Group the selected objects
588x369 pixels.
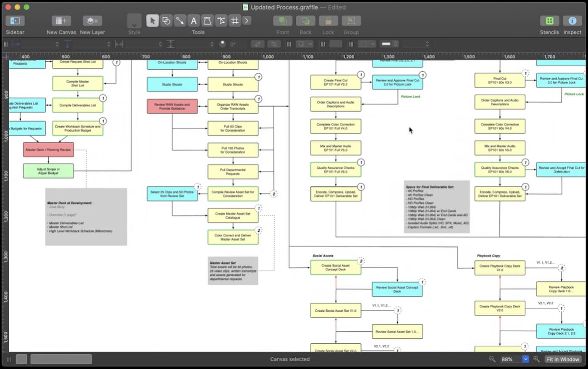351,21
